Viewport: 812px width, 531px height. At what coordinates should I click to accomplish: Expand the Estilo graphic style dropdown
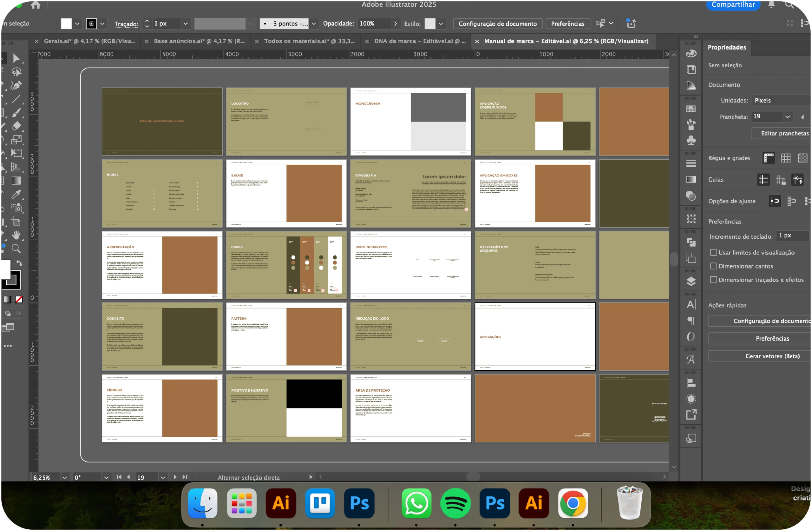click(x=441, y=23)
